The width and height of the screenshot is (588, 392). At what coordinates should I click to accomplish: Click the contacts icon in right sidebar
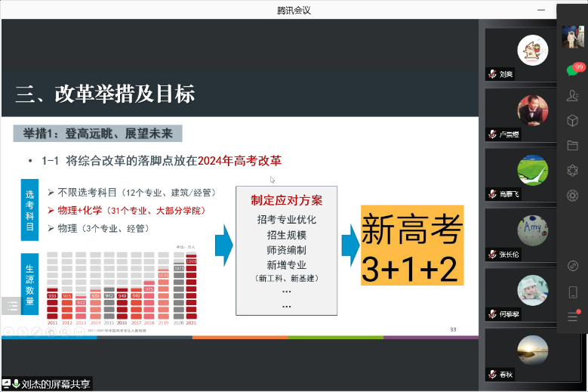point(573,95)
